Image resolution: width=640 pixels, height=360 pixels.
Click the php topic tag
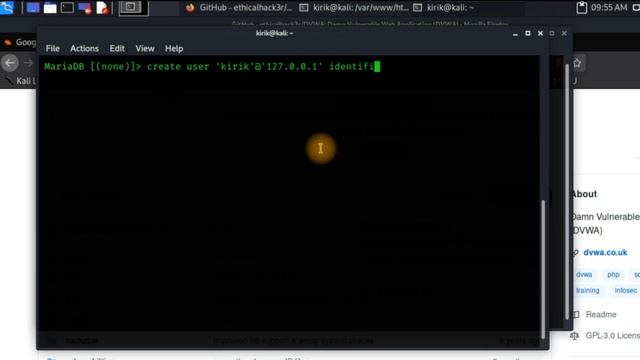point(613,275)
